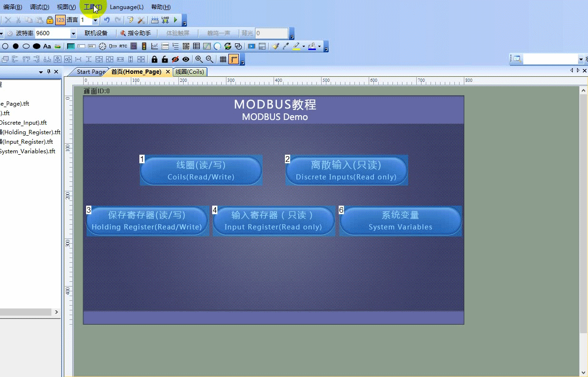This screenshot has height=377, width=588.
Task: Select the green rotate refresh icon
Action: point(228,46)
